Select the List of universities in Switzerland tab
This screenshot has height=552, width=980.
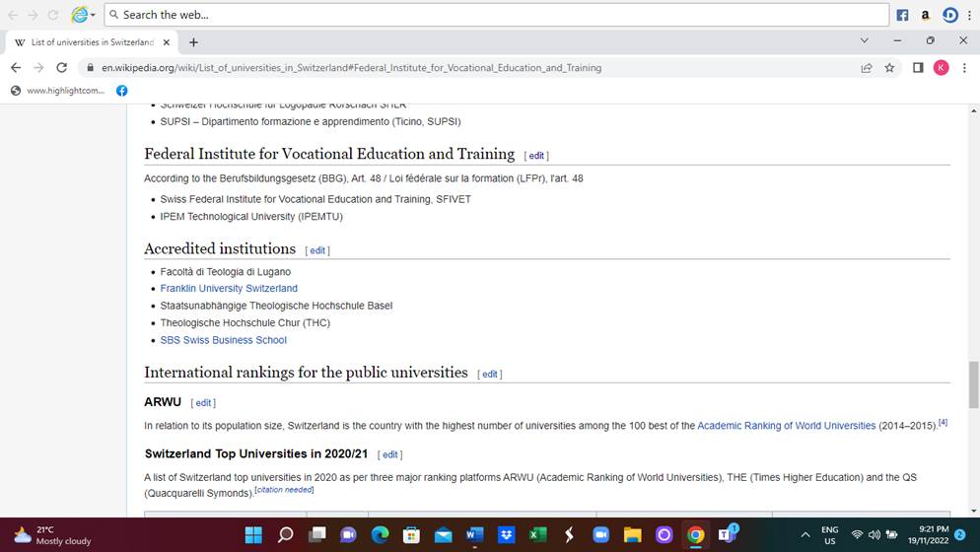click(x=92, y=41)
